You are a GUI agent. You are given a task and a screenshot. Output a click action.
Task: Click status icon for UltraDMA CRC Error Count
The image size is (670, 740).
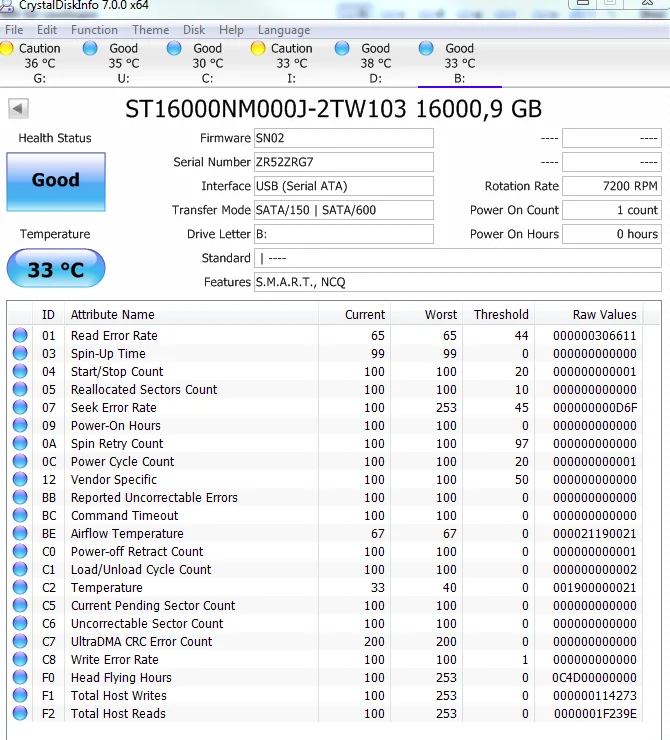coord(20,641)
